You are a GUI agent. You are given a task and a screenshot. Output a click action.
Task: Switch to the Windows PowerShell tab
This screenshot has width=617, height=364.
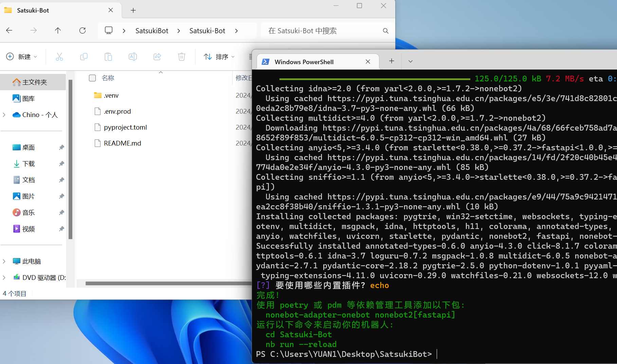[317, 62]
